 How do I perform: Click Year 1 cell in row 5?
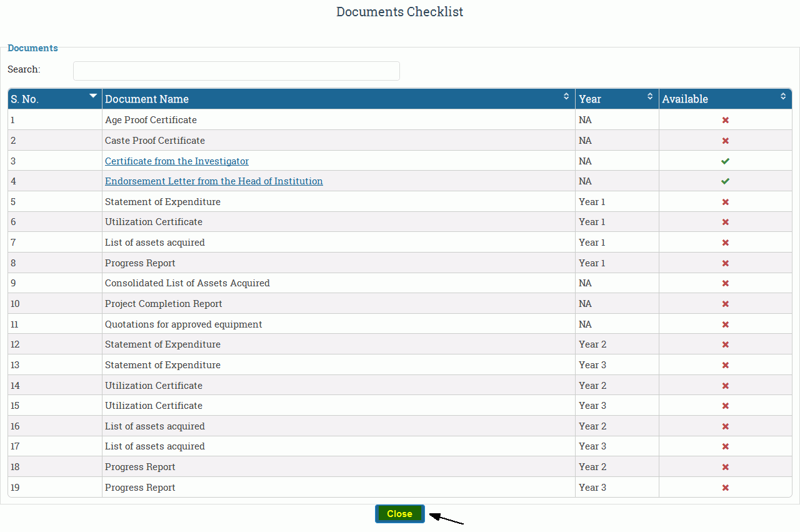click(x=617, y=202)
